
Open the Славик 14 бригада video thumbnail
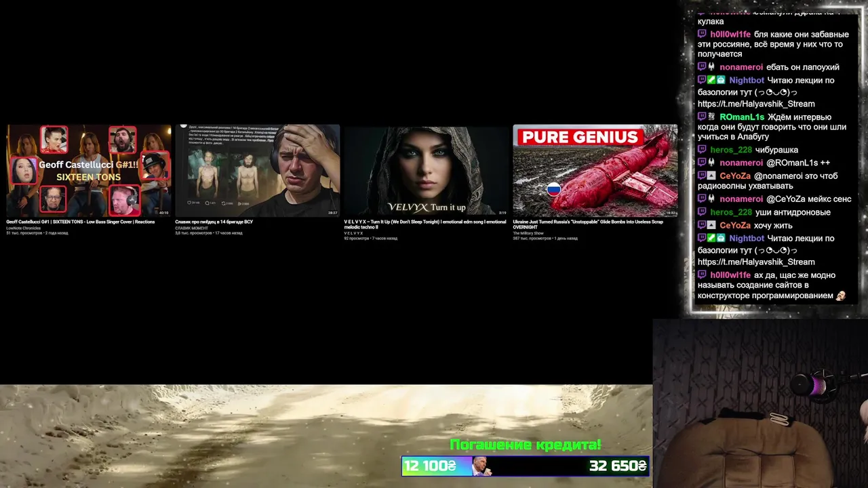257,171
